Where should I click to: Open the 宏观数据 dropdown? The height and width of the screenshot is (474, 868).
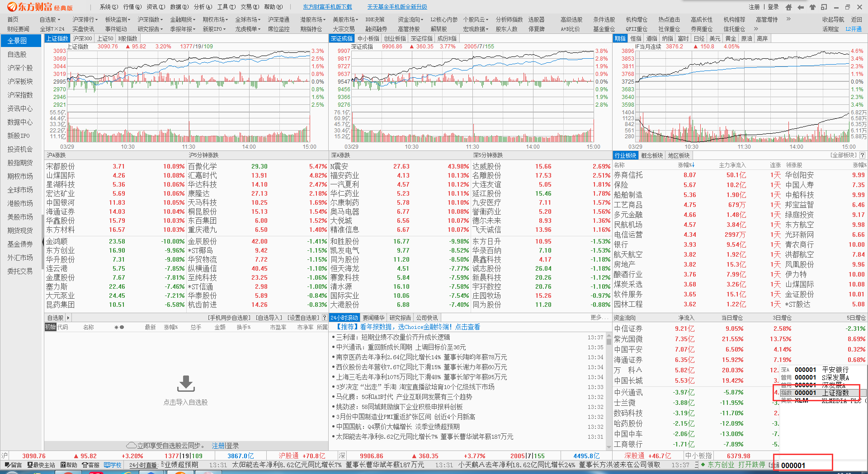[476, 29]
